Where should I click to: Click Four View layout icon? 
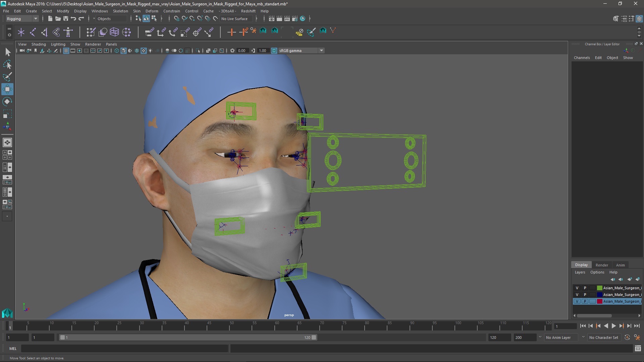pos(7,155)
